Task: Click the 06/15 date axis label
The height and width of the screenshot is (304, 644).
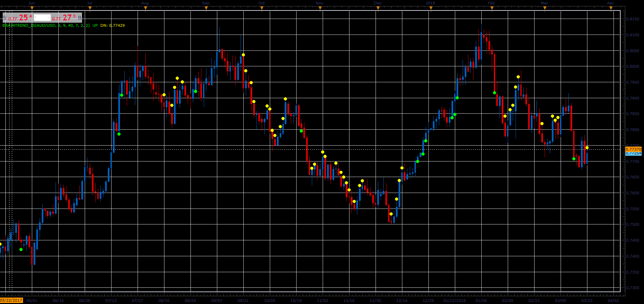Action: tap(58, 301)
